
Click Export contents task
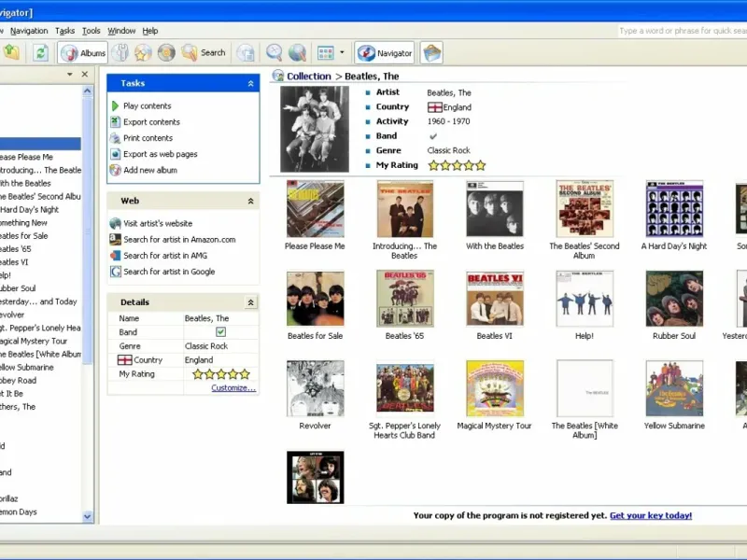click(x=151, y=122)
